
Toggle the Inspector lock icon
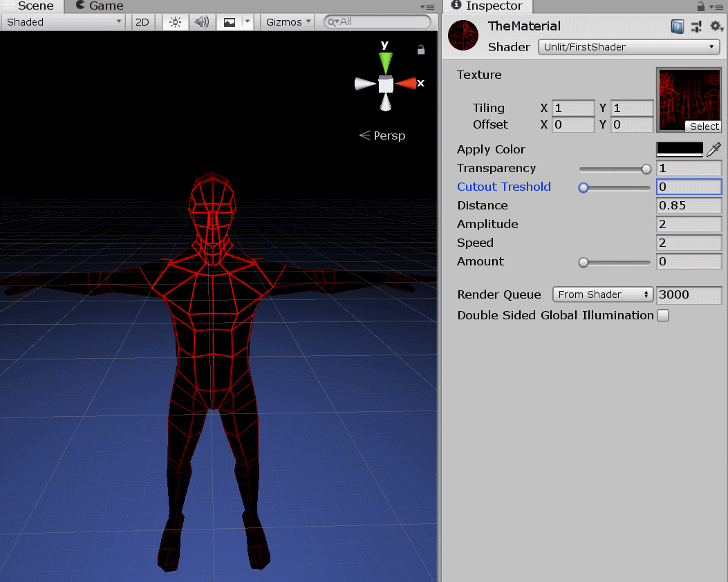pyautogui.click(x=700, y=6)
